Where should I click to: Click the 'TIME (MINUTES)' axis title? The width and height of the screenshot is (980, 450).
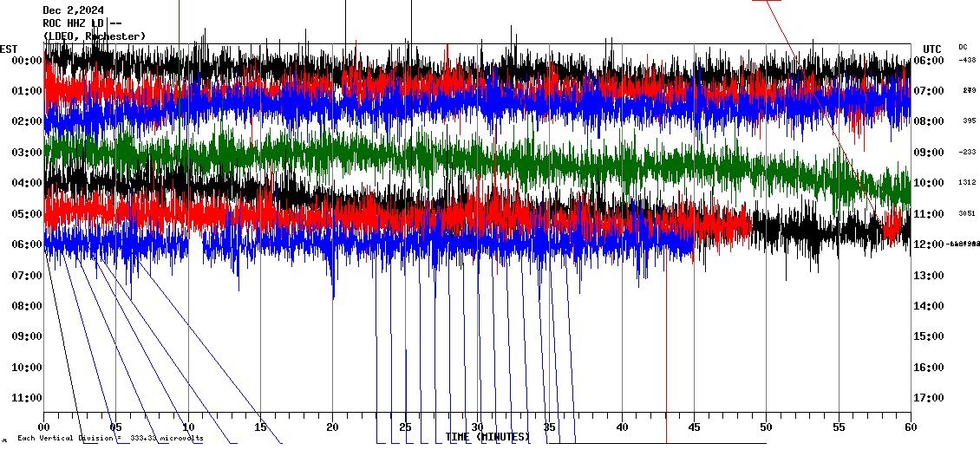(487, 437)
